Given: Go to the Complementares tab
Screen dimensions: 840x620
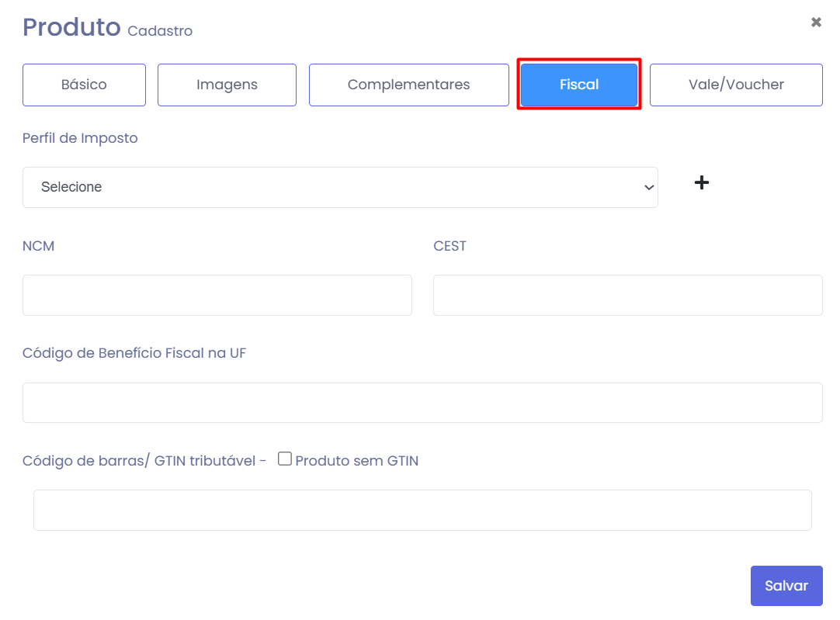Looking at the screenshot, I should pyautogui.click(x=408, y=85).
